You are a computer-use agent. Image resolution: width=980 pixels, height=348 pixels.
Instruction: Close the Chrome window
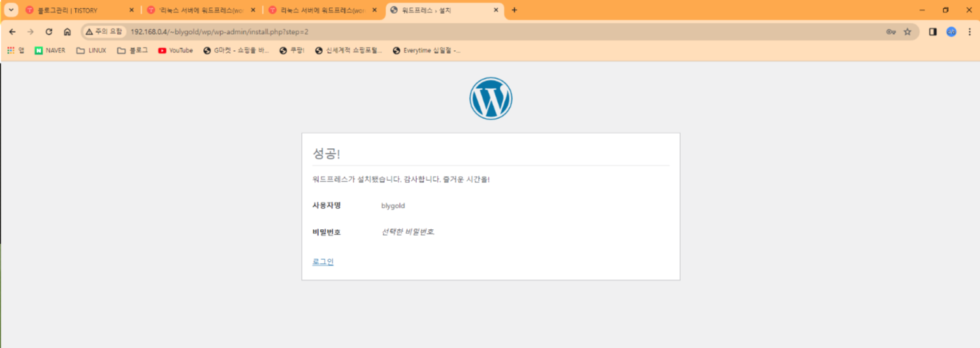pos(968,10)
